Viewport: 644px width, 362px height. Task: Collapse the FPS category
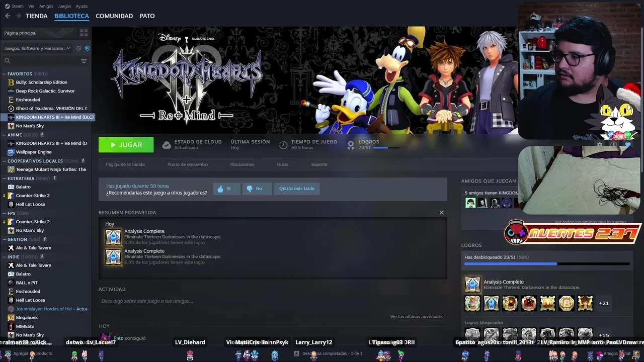(5, 213)
